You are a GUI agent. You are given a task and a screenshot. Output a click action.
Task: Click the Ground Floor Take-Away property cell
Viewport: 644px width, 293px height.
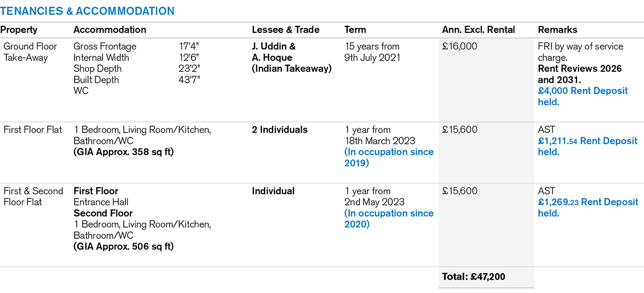(27, 52)
